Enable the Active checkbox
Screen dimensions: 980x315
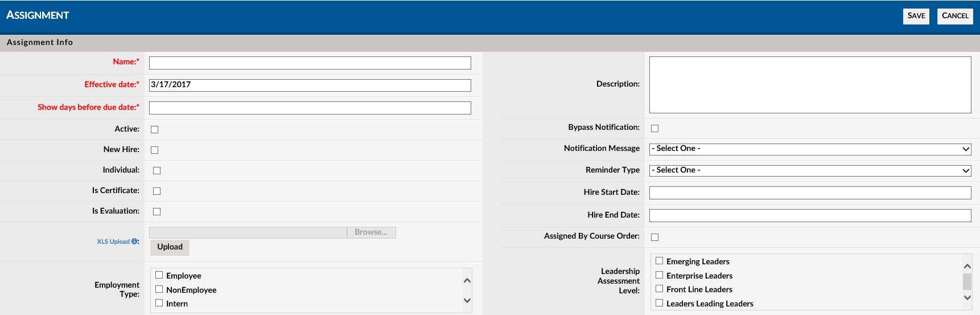(x=154, y=130)
